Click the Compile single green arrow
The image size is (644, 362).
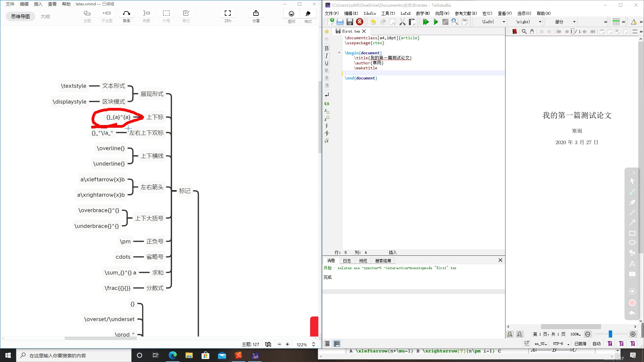[x=436, y=22]
